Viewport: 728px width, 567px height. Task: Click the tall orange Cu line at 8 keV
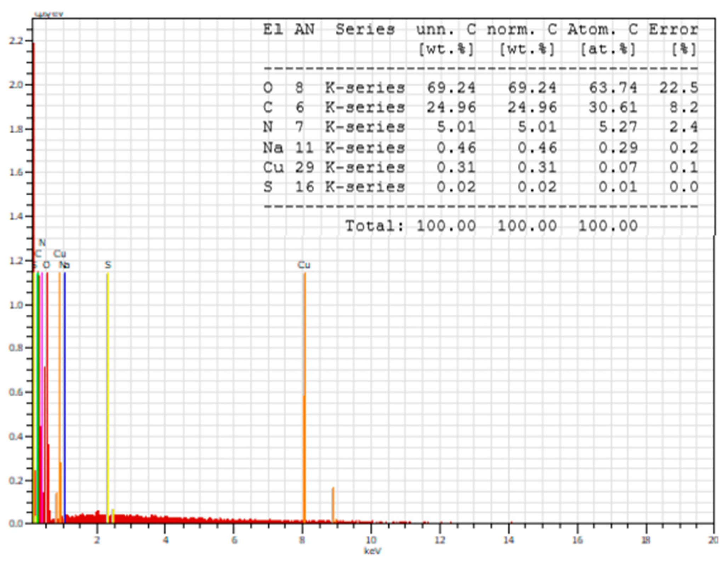tap(304, 354)
